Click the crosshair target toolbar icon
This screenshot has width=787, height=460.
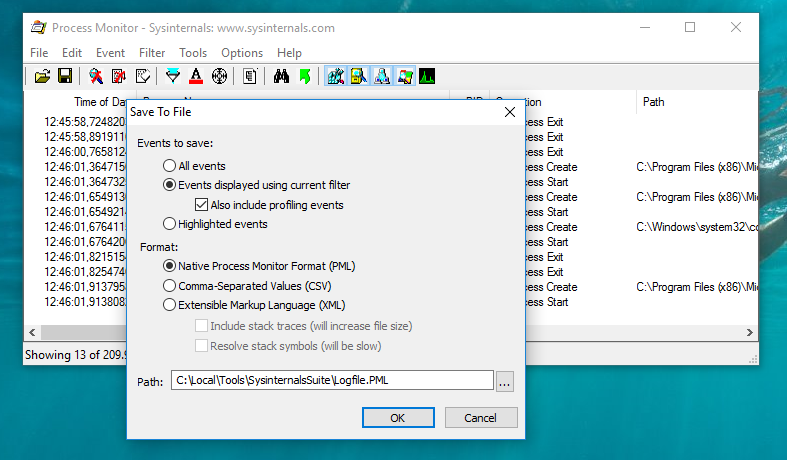[x=220, y=76]
